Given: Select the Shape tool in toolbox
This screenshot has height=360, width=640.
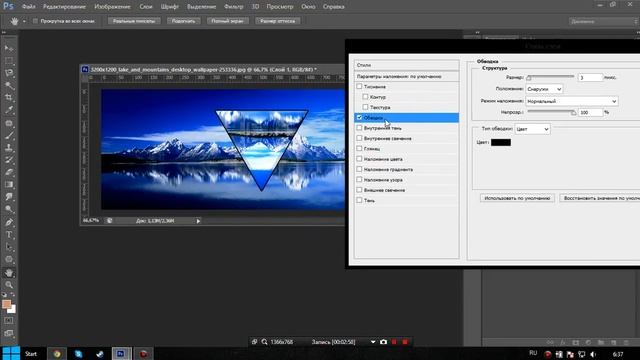Looking at the screenshot, I should (x=9, y=260).
